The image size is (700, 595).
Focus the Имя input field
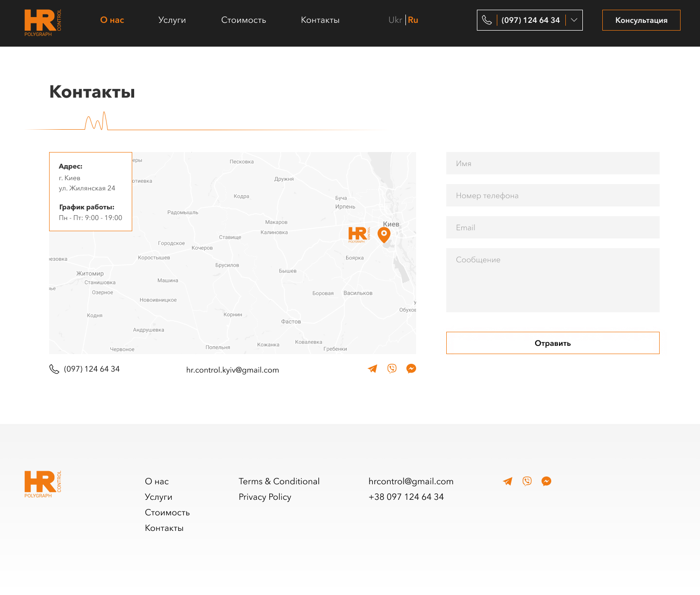click(x=553, y=163)
